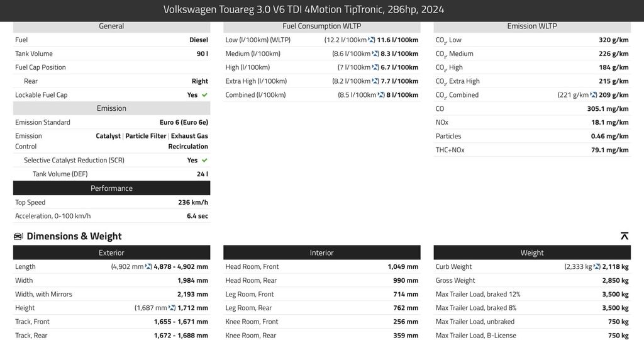Click the Weight table header
Image resolution: width=644 pixels, height=340 pixels.
[x=532, y=253]
